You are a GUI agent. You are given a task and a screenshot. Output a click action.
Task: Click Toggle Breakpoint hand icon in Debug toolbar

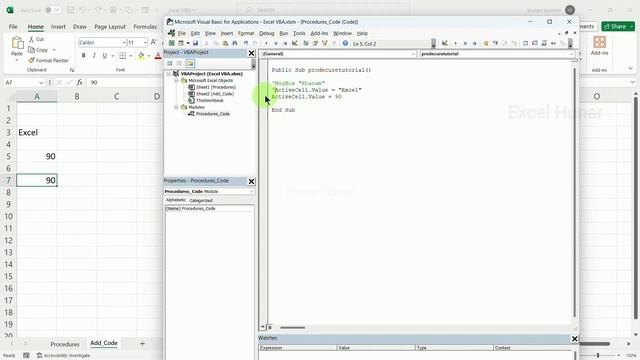pos(486,43)
